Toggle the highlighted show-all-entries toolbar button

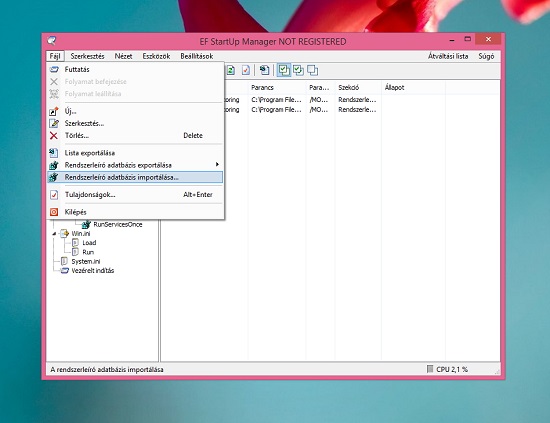click(284, 70)
